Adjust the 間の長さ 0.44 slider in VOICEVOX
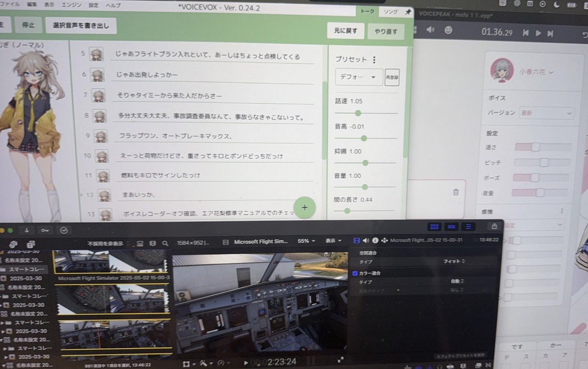This screenshot has height=369, width=588. [x=365, y=211]
